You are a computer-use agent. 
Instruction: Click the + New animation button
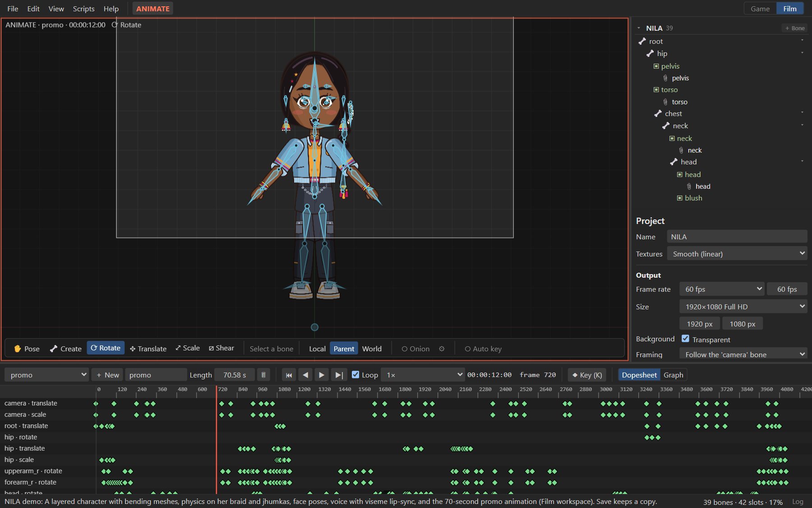107,375
